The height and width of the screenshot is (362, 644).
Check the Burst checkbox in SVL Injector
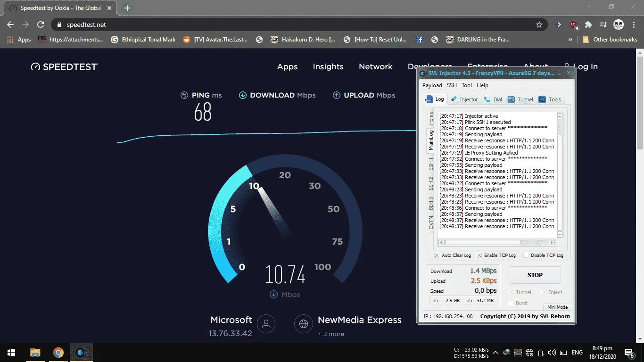512,303
